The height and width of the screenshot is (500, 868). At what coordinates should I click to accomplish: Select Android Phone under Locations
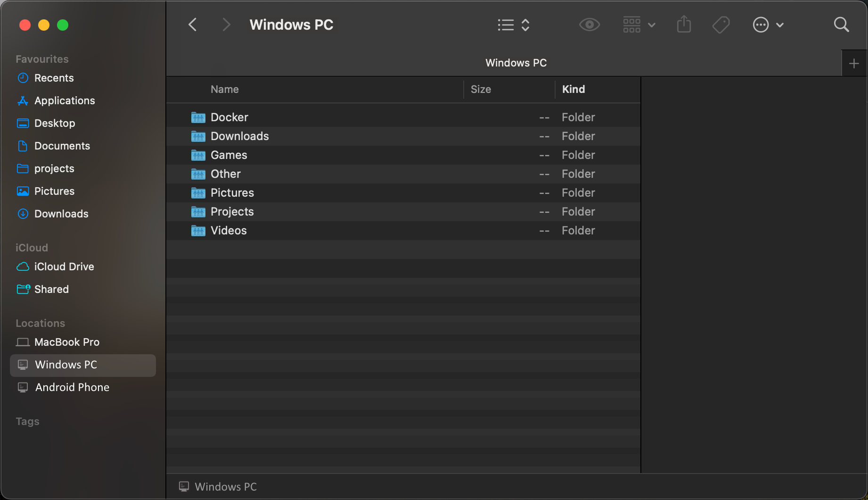tap(83, 387)
